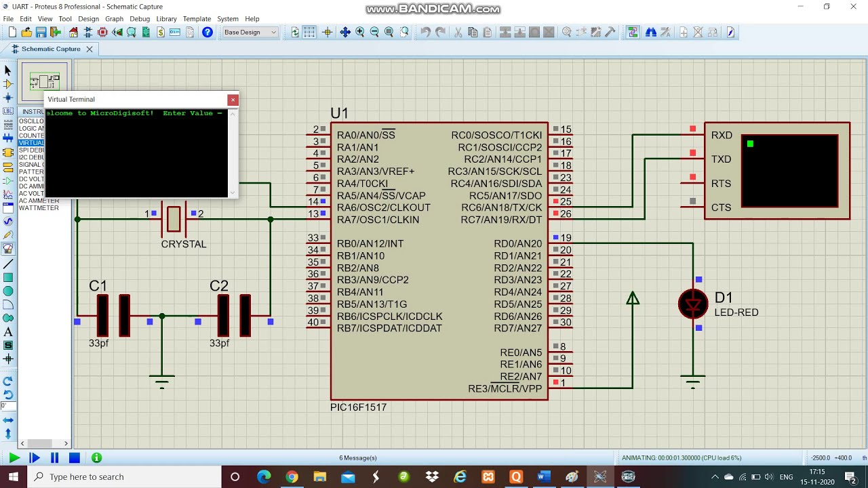Viewport: 868px width, 488px height.
Task: Open the Debug menu
Action: (140, 19)
